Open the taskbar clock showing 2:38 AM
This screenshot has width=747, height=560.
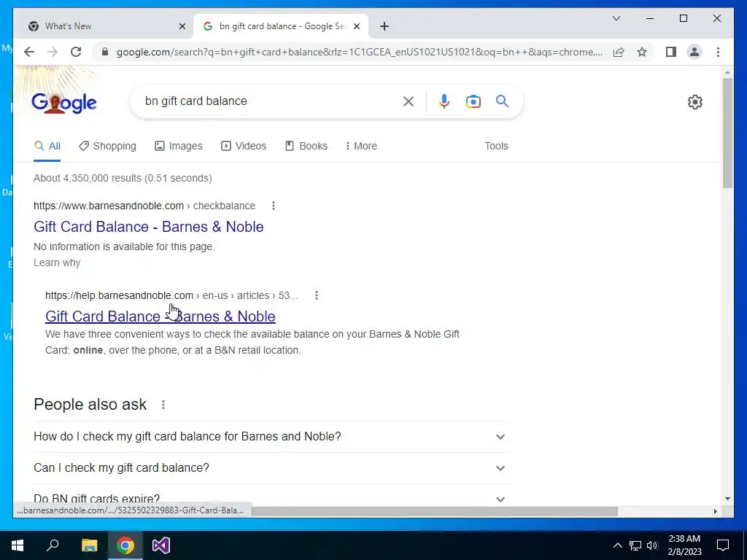coord(684,545)
